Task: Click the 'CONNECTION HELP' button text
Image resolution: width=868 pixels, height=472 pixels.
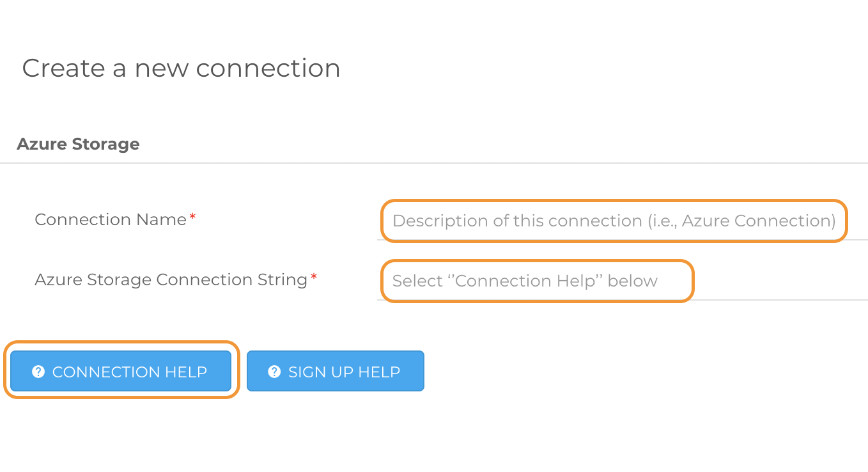Action: (x=130, y=372)
